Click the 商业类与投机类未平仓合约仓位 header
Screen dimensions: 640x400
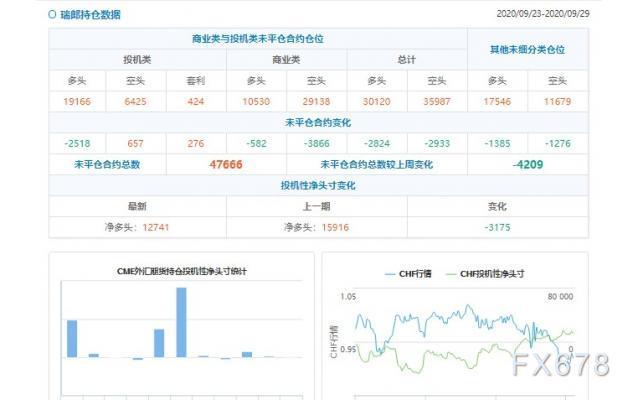(258, 39)
